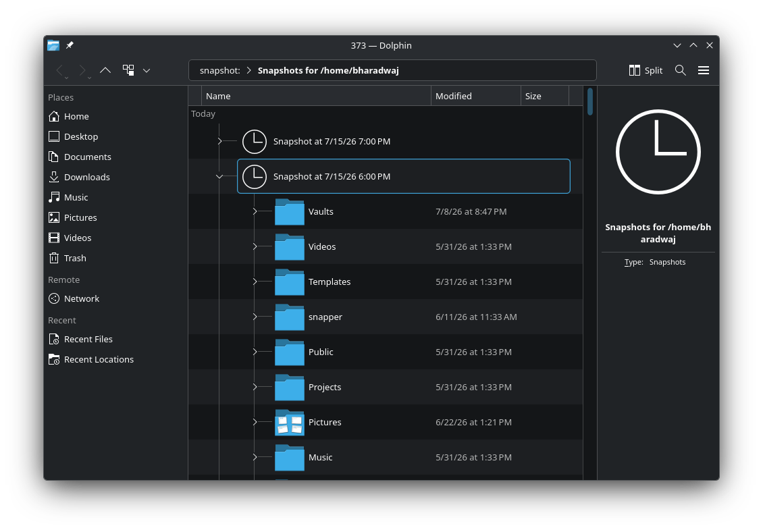Select the Snapshot at 7/15/26 6:00 PM row
The image size is (763, 532).
point(403,176)
